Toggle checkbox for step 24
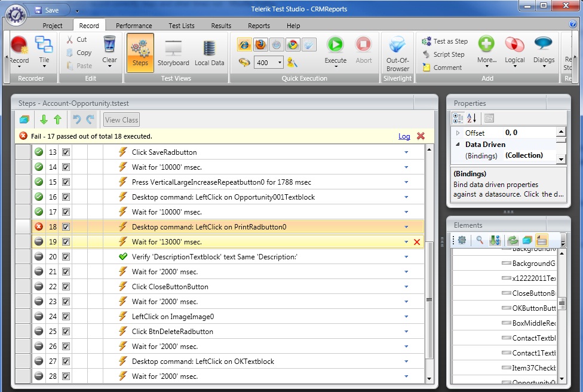 click(66, 317)
